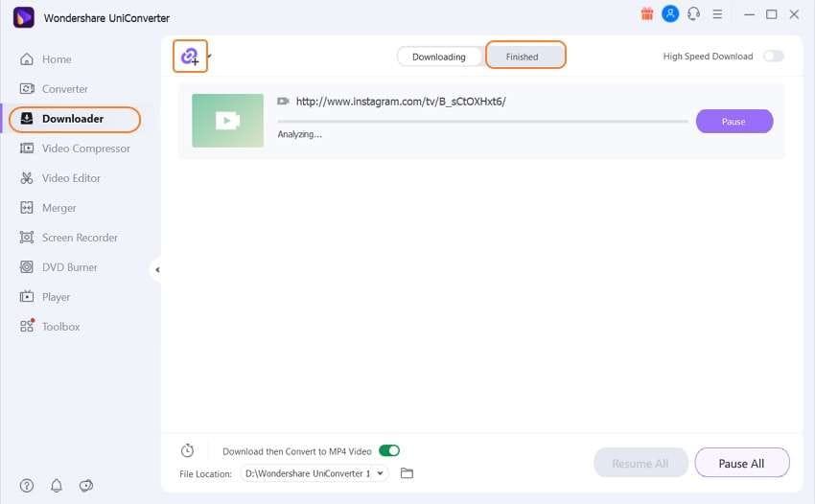Click the Instagram URL text
The height and width of the screenshot is (504, 815).
click(x=401, y=102)
